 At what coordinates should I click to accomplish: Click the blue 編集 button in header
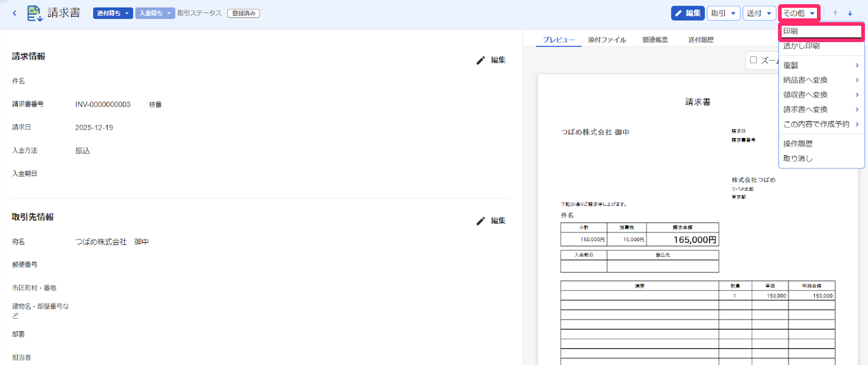coord(688,13)
